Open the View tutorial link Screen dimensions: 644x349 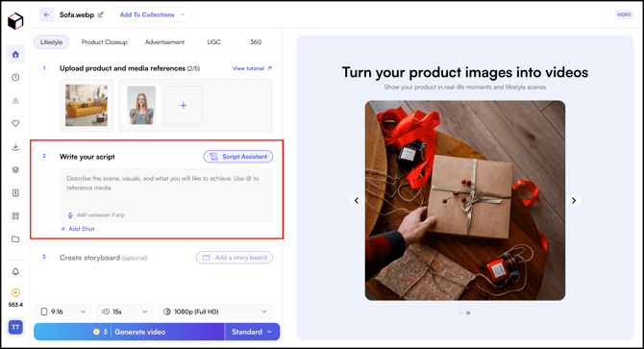point(252,68)
